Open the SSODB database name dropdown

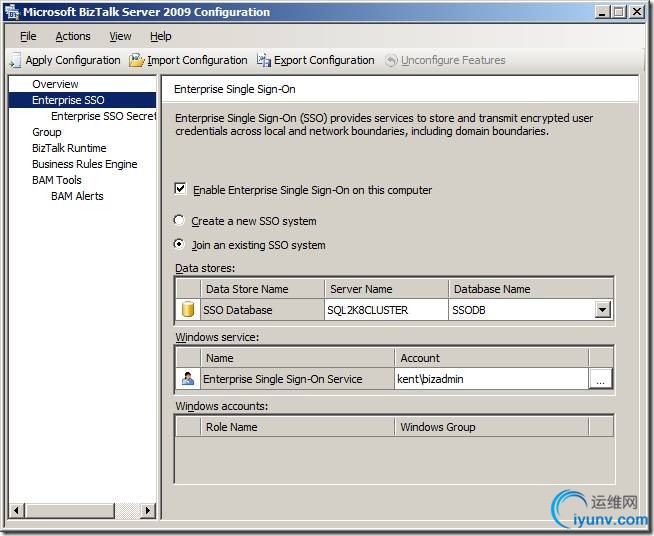[x=602, y=310]
